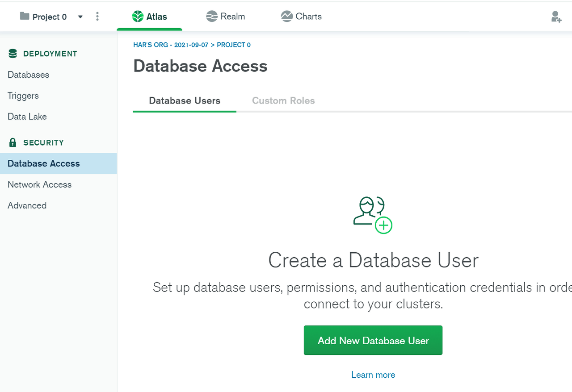572x392 pixels.
Task: Select the Custom Roles tab
Action: pyautogui.click(x=283, y=101)
